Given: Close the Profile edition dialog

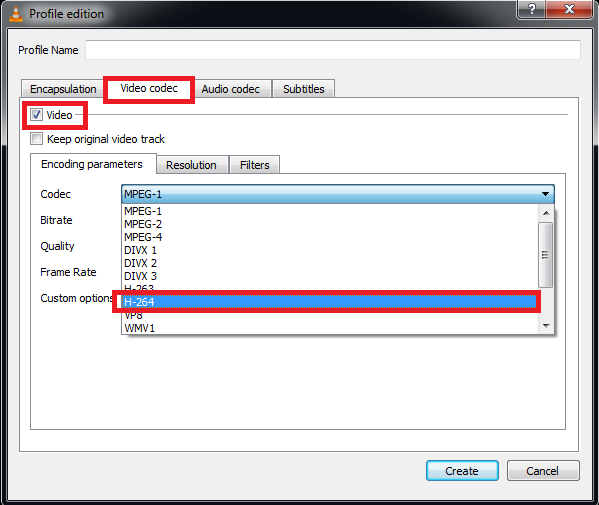Looking at the screenshot, I should pyautogui.click(x=569, y=8).
